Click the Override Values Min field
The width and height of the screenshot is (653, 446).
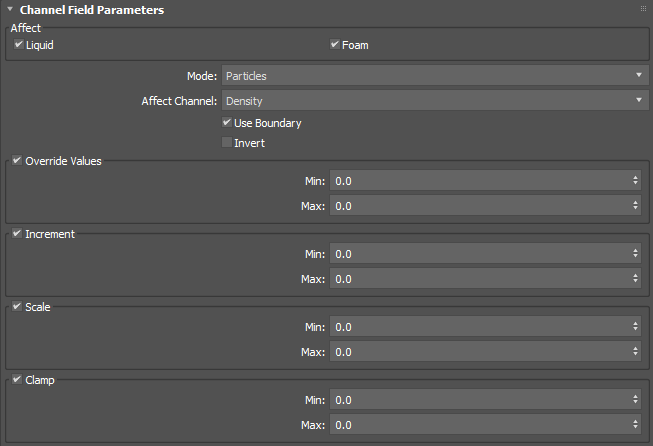click(480, 181)
